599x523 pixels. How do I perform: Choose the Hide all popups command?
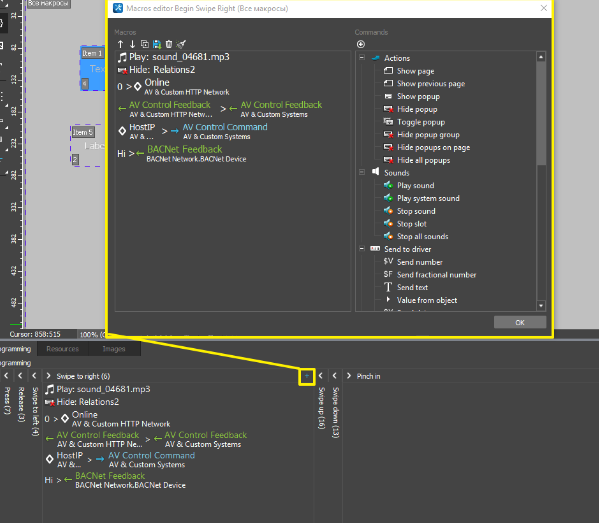[x=424, y=160]
